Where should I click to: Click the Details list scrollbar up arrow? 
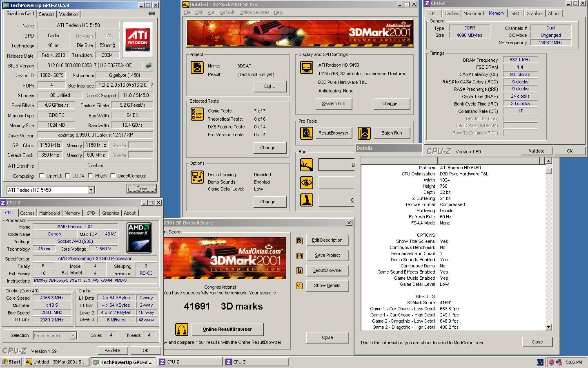[548, 161]
